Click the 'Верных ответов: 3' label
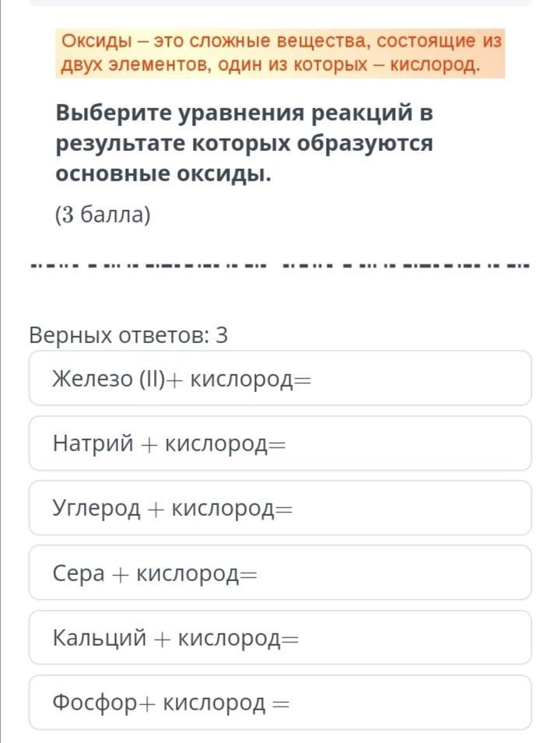 (x=128, y=335)
